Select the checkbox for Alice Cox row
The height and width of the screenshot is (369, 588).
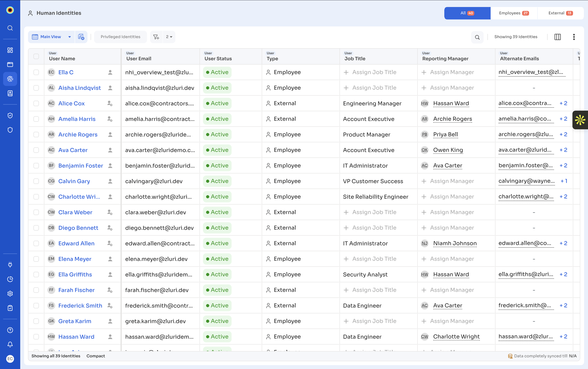(x=36, y=103)
